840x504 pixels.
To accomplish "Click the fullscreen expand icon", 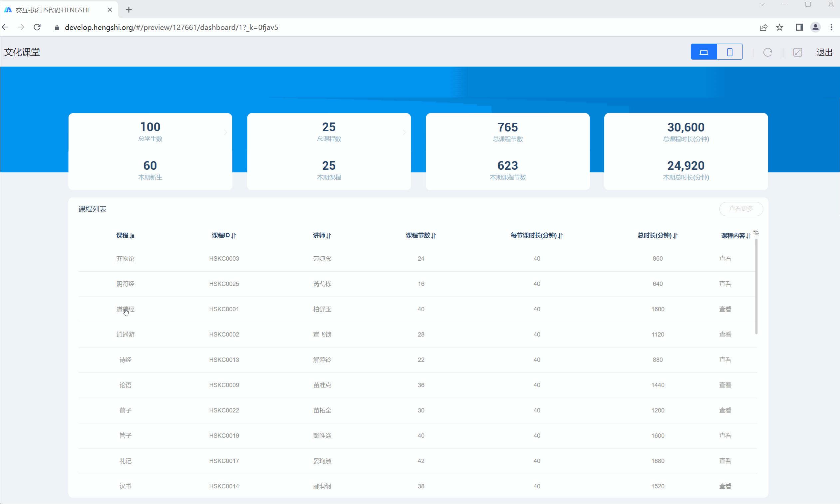I will tap(797, 52).
